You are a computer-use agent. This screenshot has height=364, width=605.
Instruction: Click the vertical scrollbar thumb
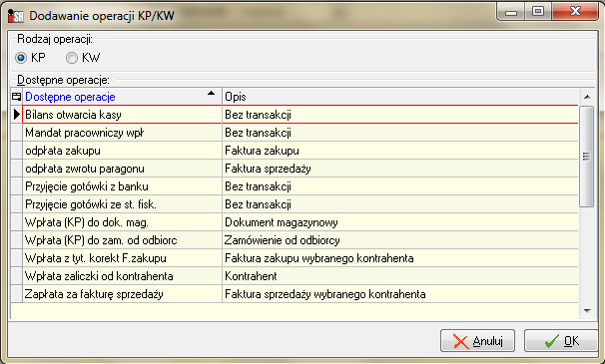tap(587, 157)
